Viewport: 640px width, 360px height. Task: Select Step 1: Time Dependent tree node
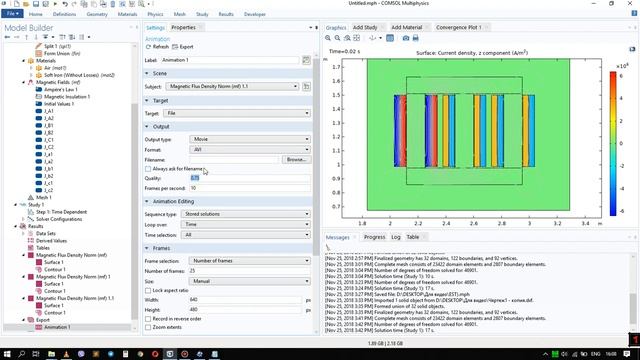tap(61, 212)
